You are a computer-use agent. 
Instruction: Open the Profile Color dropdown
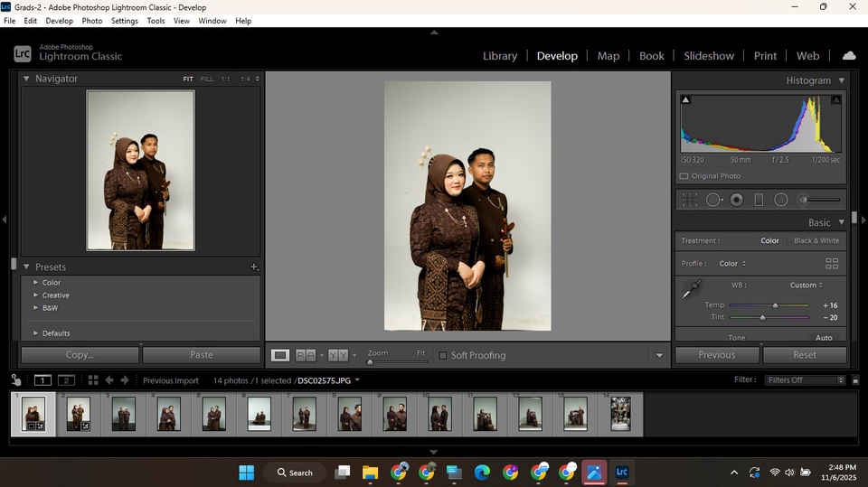732,264
